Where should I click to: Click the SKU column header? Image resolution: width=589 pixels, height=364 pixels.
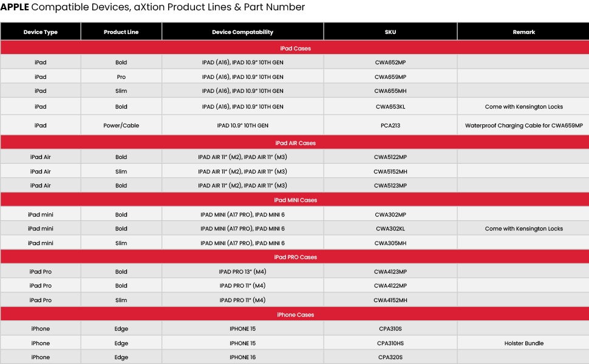click(390, 32)
